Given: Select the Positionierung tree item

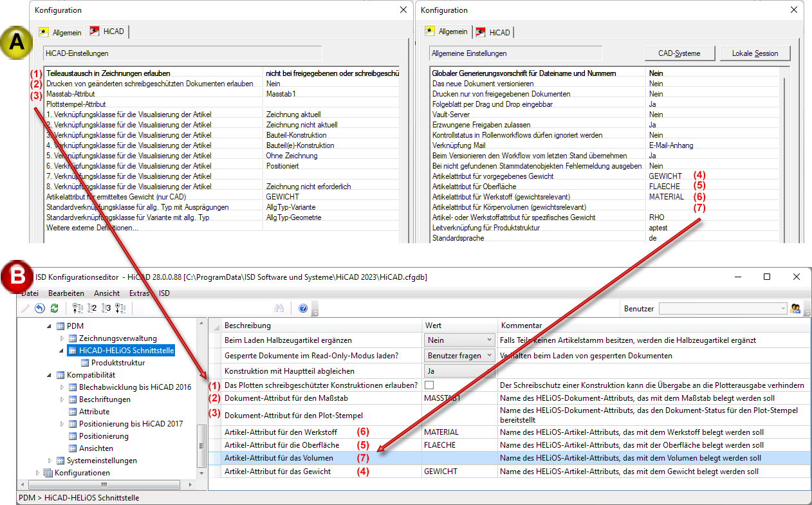Looking at the screenshot, I should 104,436.
